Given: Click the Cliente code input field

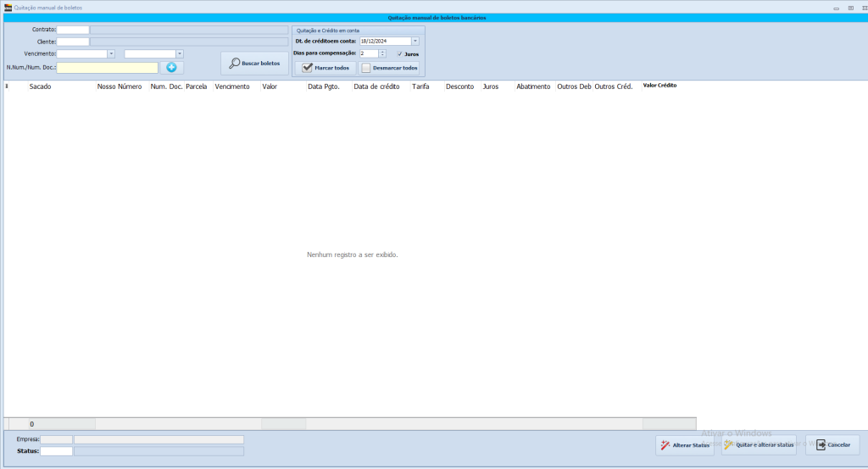Looking at the screenshot, I should [x=73, y=42].
